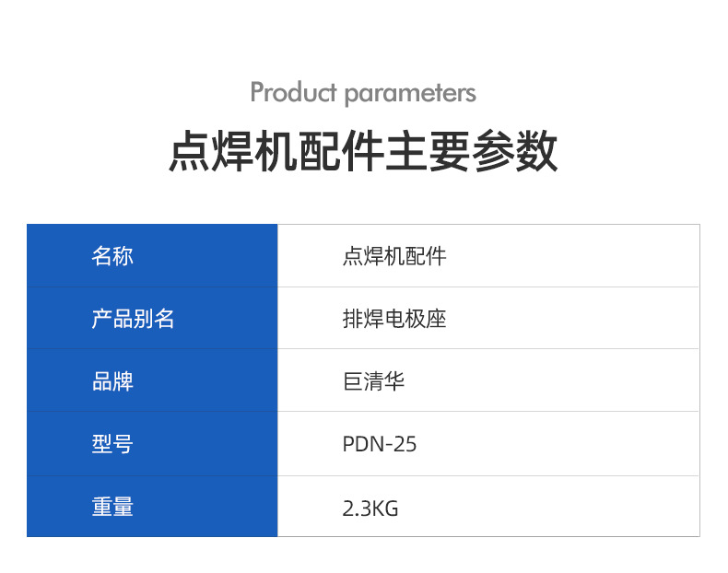Click the 排焊电极座 alias value
The width and height of the screenshot is (728, 573).
coord(394,319)
